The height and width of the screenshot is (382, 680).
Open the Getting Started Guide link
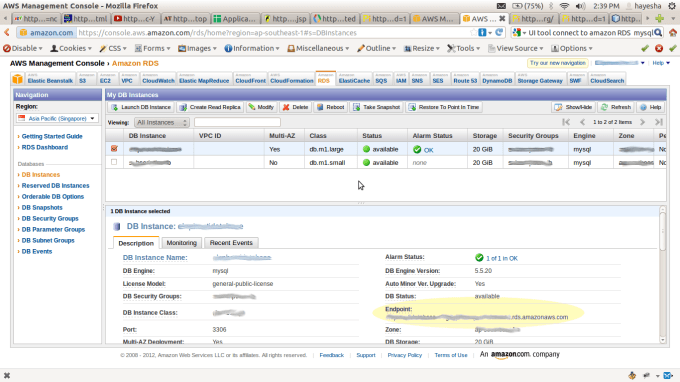click(52, 136)
